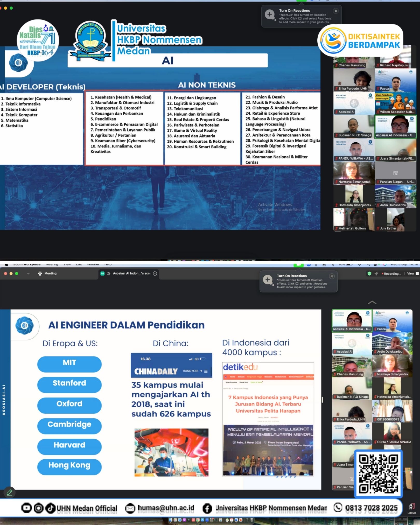
Task: Select July Esther's video tile
Action: point(395,220)
